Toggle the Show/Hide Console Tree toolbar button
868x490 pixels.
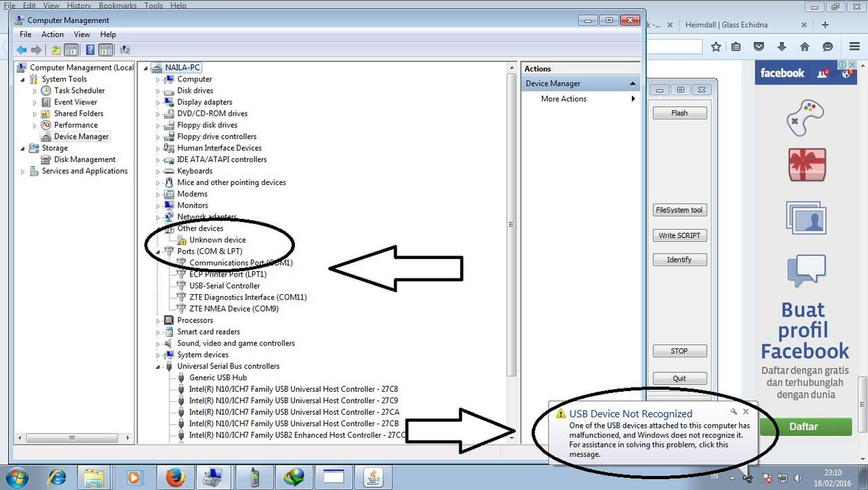[71, 49]
